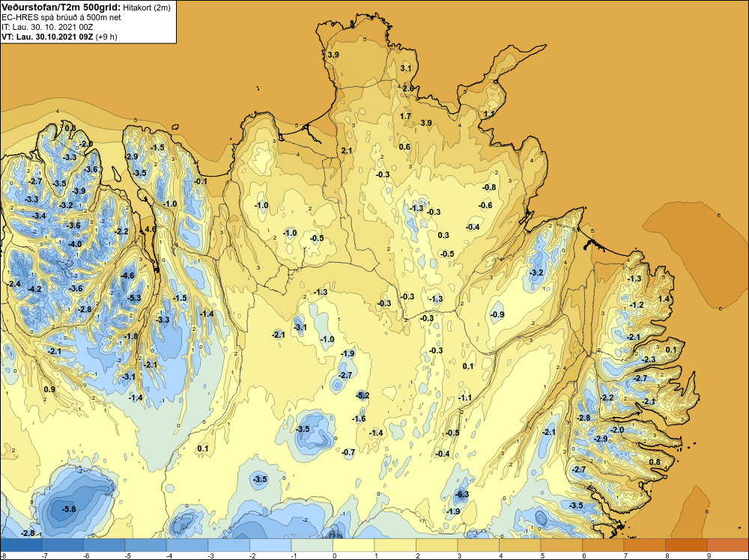Viewport: 749px width, 560px height.
Task: Click the 'VT: Lau. 30.10.2021 09Z' valid time line
Action: coord(48,36)
